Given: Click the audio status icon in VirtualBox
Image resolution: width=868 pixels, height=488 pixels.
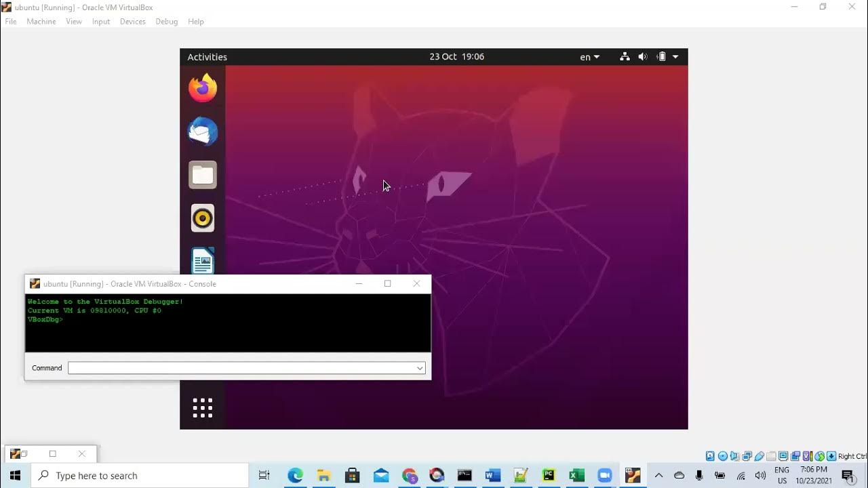Looking at the screenshot, I should [734, 456].
